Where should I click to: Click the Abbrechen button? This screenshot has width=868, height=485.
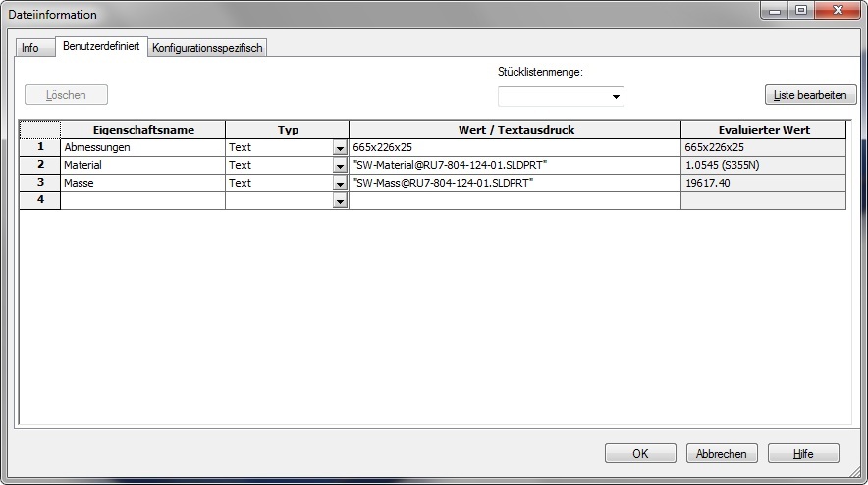[x=722, y=454]
